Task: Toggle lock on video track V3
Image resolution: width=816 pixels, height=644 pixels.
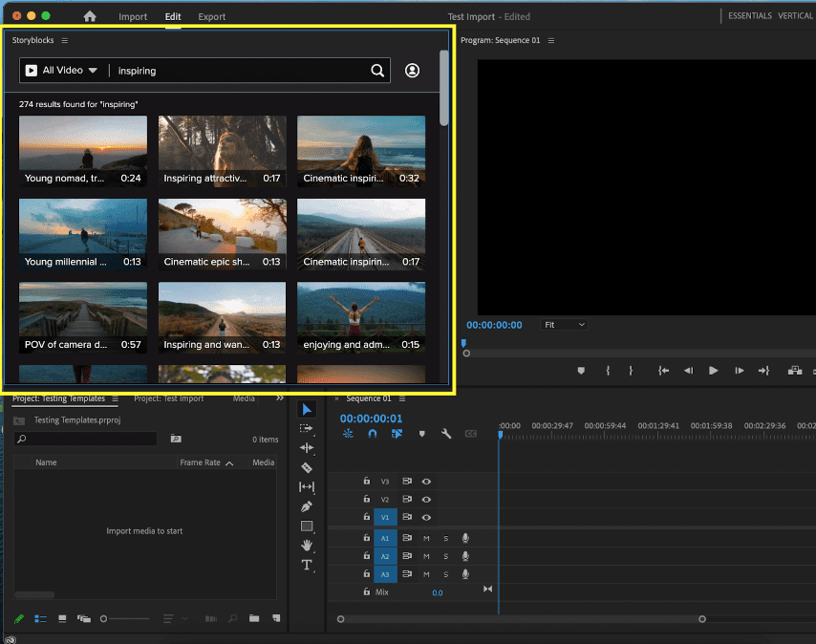Action: [x=366, y=482]
